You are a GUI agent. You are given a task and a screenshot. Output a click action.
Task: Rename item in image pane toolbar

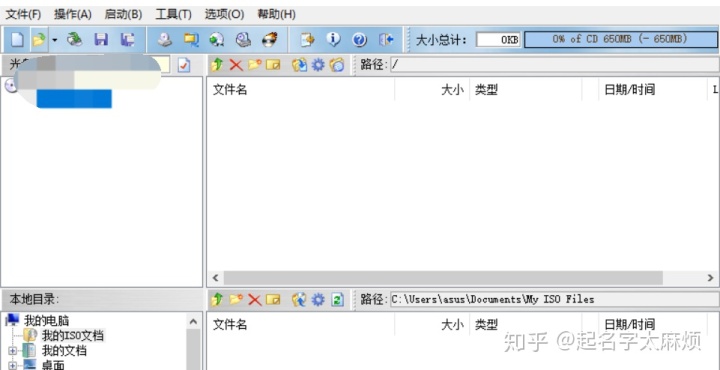coord(273,65)
